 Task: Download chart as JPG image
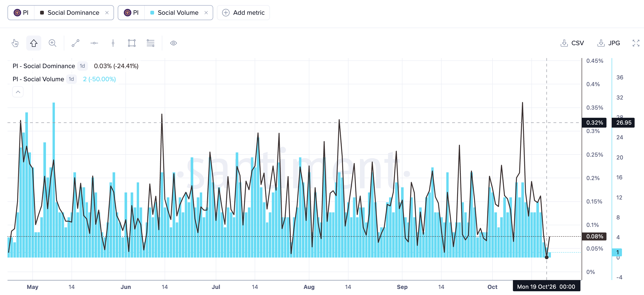[x=609, y=43]
